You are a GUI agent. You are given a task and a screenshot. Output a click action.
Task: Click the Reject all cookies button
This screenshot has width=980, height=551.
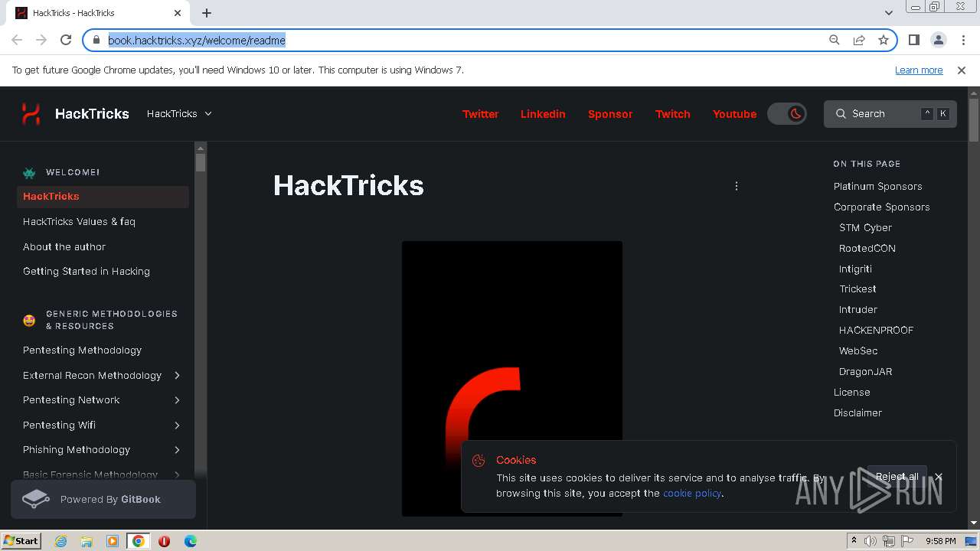point(897,476)
